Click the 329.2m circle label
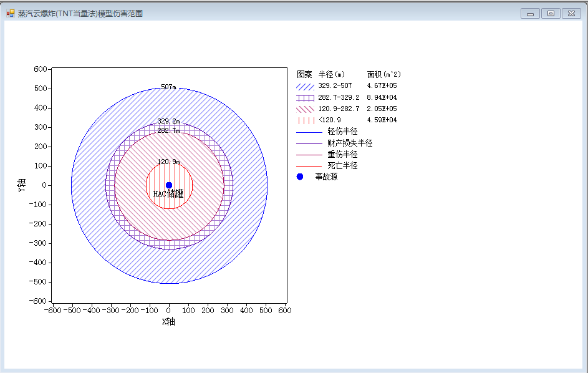The image size is (588, 373). click(x=168, y=121)
